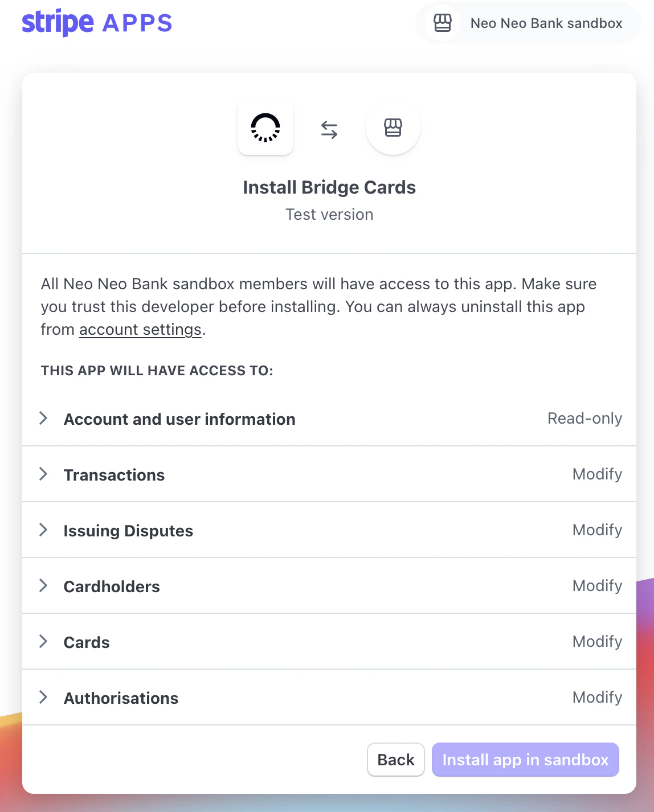Open the account settings link
Screen dimensions: 654x812
[140, 329]
